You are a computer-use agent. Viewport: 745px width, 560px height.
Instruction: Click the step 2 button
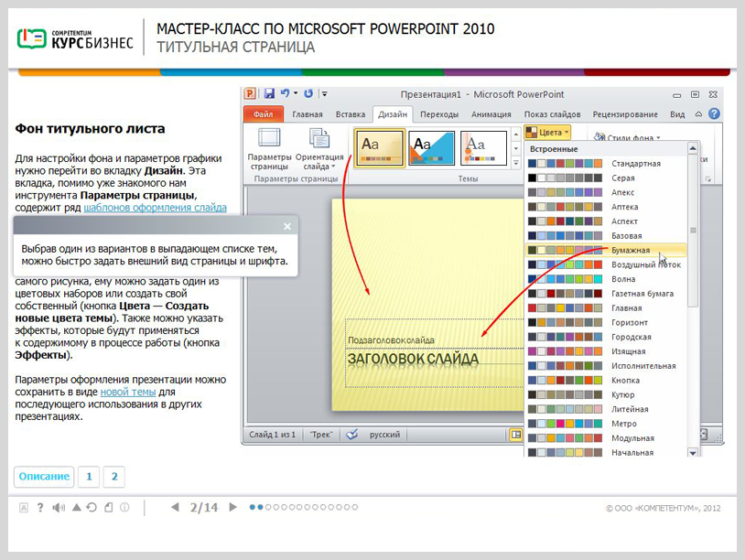(114, 477)
